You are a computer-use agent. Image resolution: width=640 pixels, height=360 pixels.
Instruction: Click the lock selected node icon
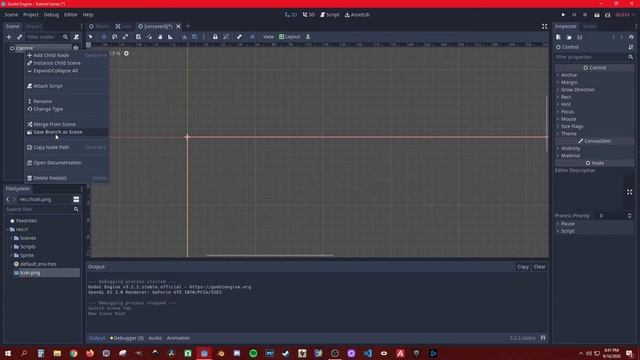pyautogui.click(x=215, y=37)
